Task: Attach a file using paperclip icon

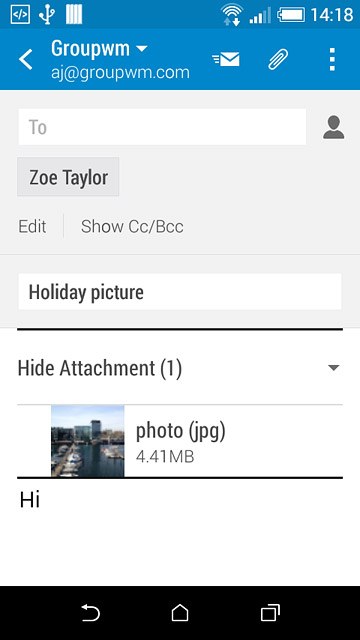Action: [278, 59]
